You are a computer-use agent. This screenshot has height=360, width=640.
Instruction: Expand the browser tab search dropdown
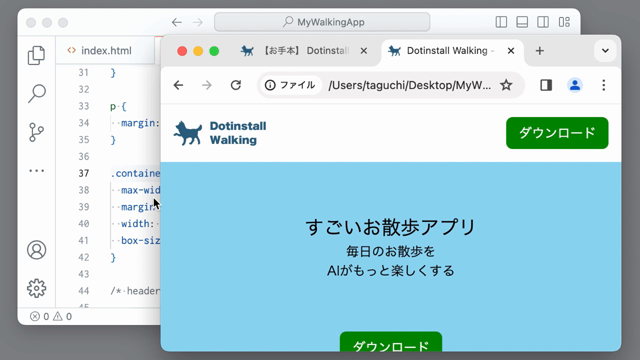[x=605, y=51]
